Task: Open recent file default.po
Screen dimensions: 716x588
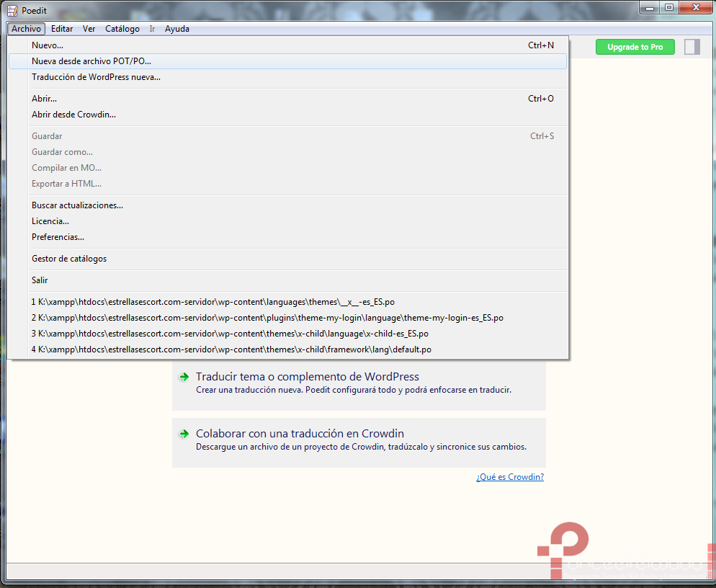Action: pos(287,349)
